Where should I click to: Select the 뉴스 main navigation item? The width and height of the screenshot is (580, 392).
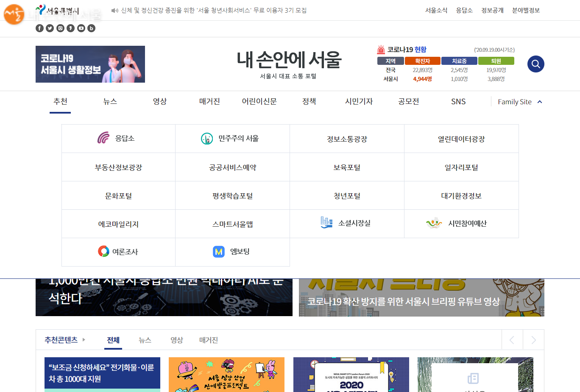[110, 102]
